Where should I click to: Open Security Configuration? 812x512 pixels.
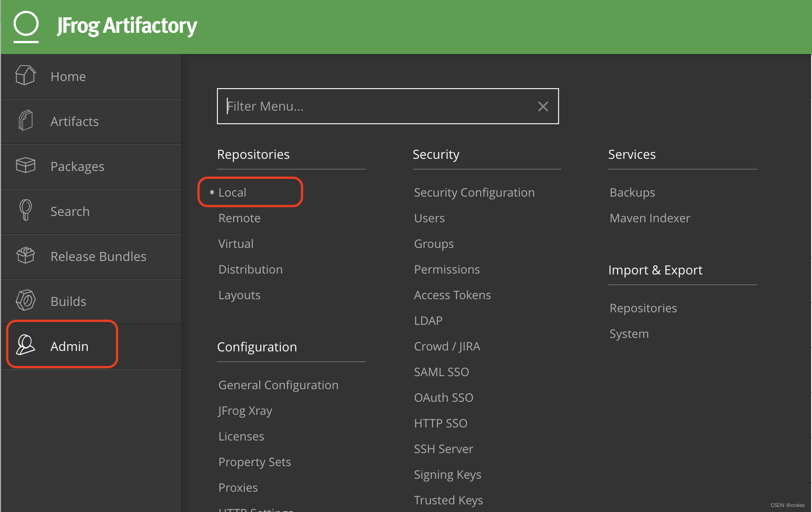pos(474,193)
